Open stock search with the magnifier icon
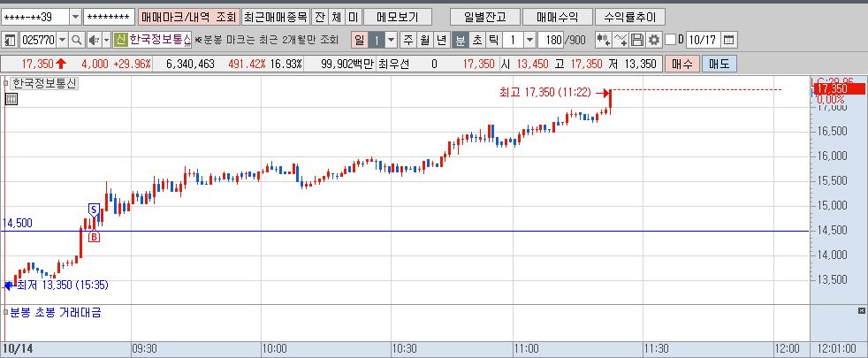 pos(76,40)
